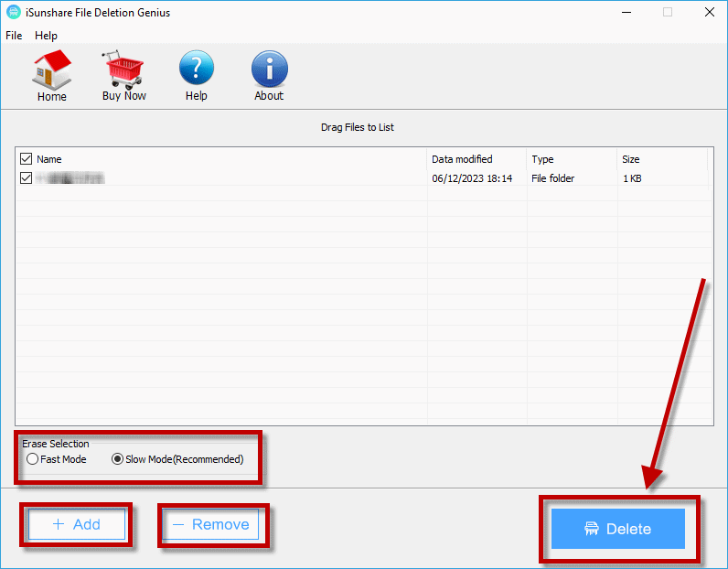
Task: Click the Add button
Action: pyautogui.click(x=77, y=524)
